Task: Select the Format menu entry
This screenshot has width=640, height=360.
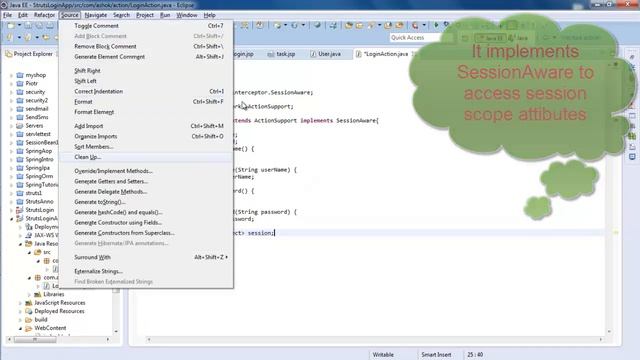Action: pyautogui.click(x=146, y=102)
